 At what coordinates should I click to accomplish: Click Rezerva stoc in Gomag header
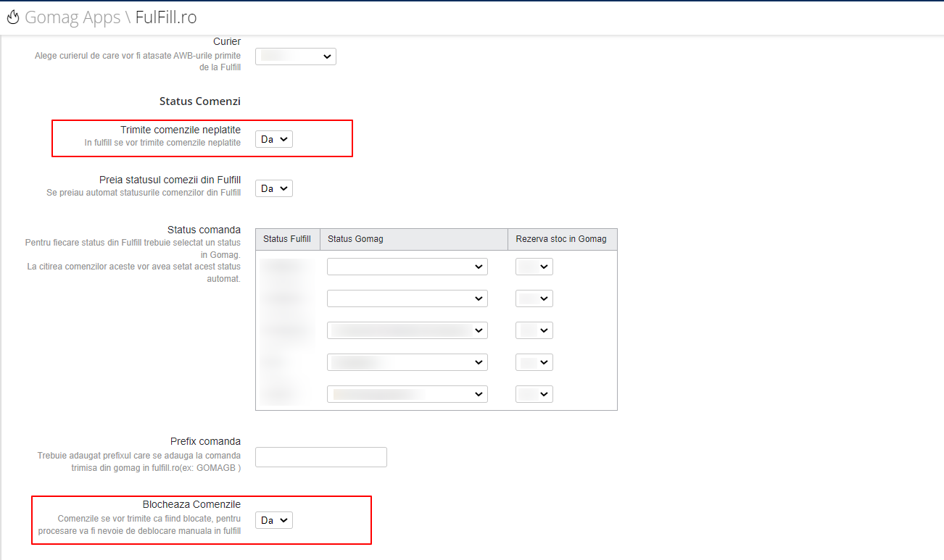pyautogui.click(x=561, y=239)
